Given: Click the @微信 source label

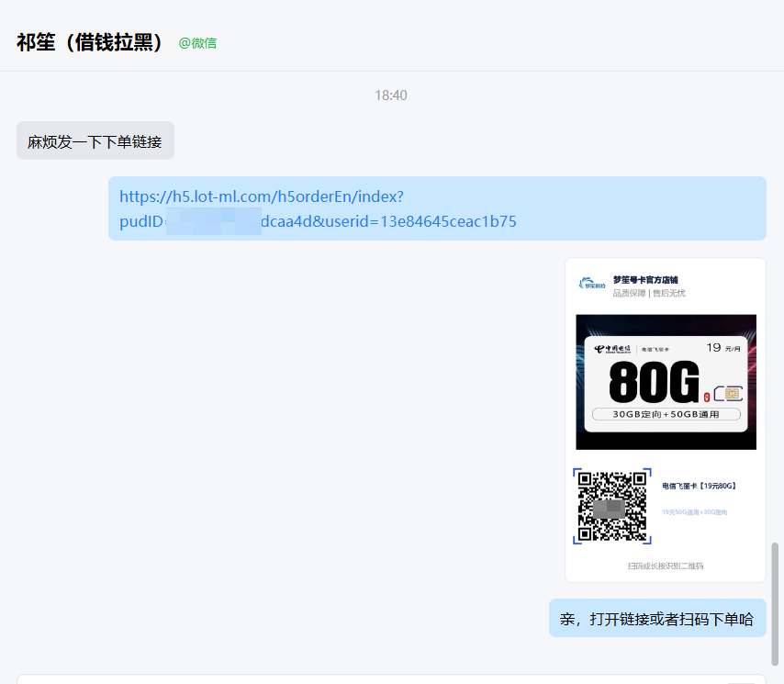Looking at the screenshot, I should coord(197,43).
